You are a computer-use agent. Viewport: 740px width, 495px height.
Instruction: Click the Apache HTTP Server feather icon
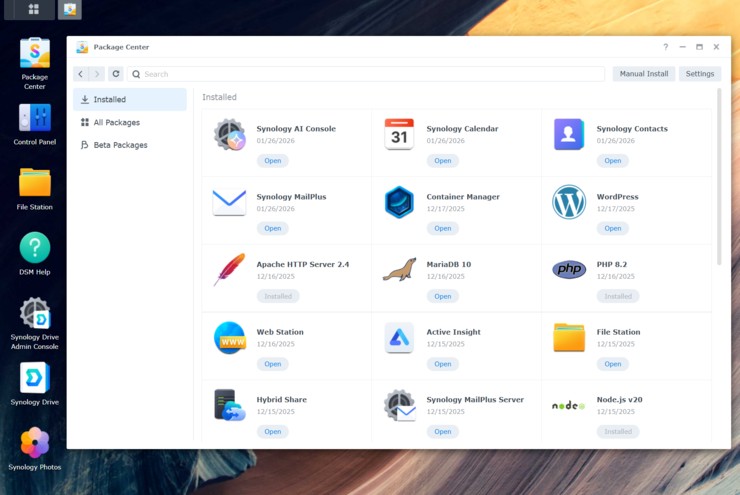click(x=229, y=270)
